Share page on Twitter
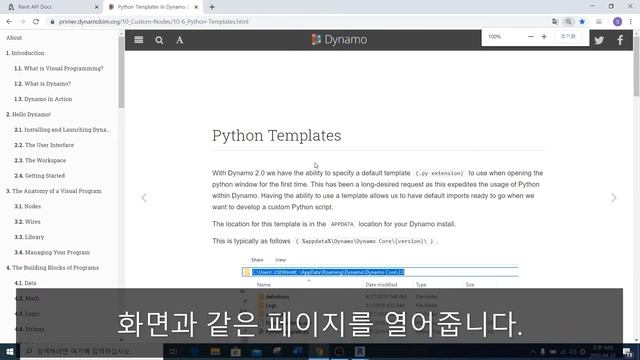This screenshot has width=640, height=360. click(599, 40)
